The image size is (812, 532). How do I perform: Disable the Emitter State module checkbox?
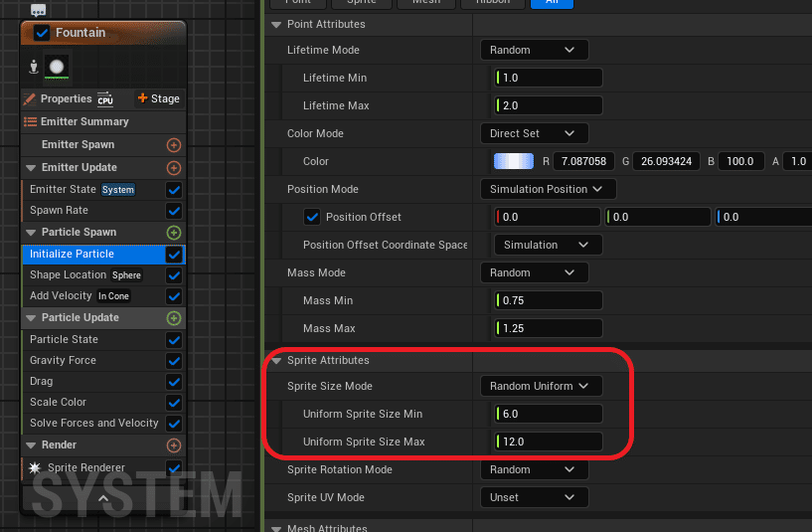tap(174, 190)
